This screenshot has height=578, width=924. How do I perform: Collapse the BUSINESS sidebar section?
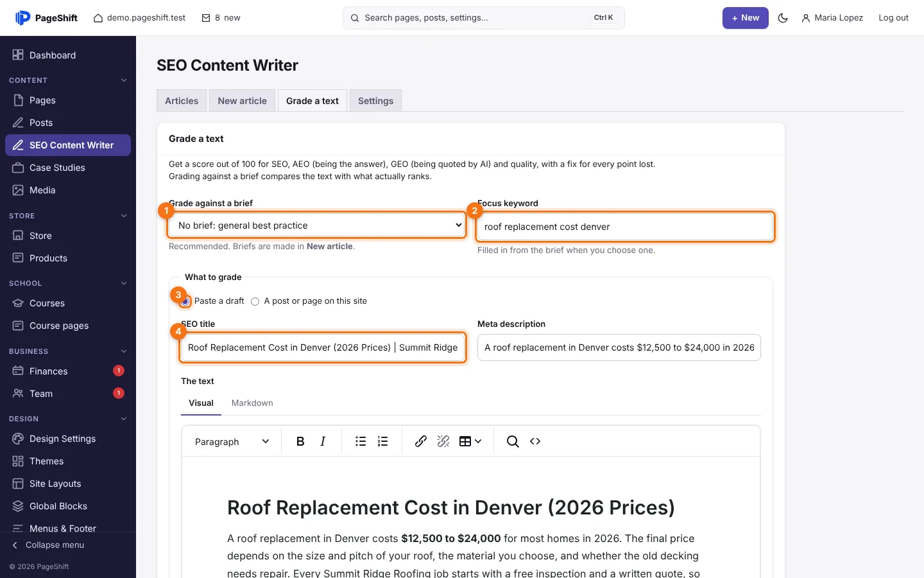[x=124, y=351]
